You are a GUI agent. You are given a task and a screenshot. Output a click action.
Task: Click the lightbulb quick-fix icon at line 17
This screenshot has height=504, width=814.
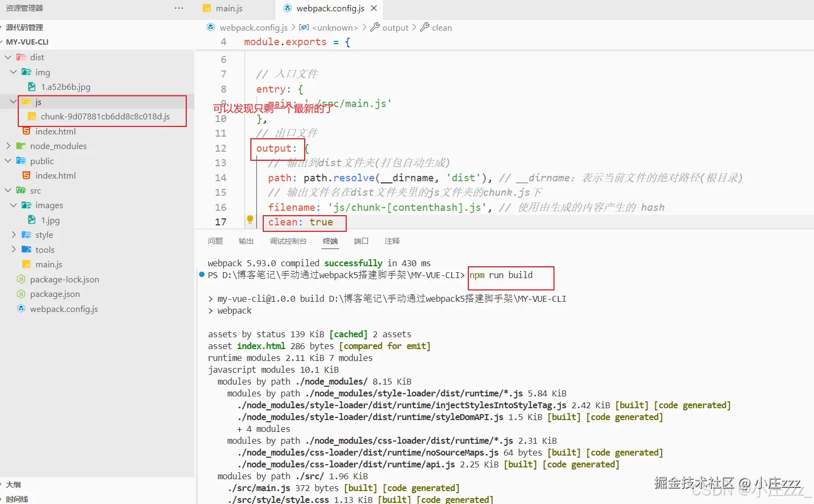click(250, 219)
